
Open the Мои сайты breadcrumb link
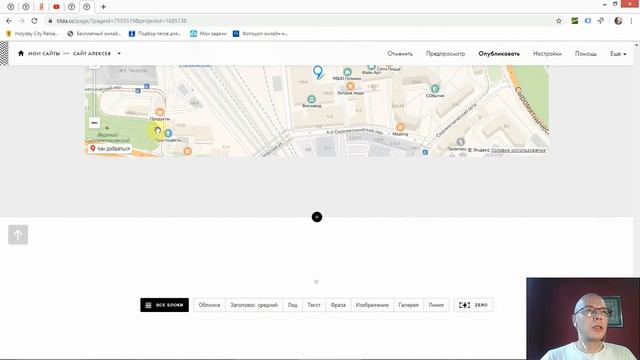click(44, 53)
